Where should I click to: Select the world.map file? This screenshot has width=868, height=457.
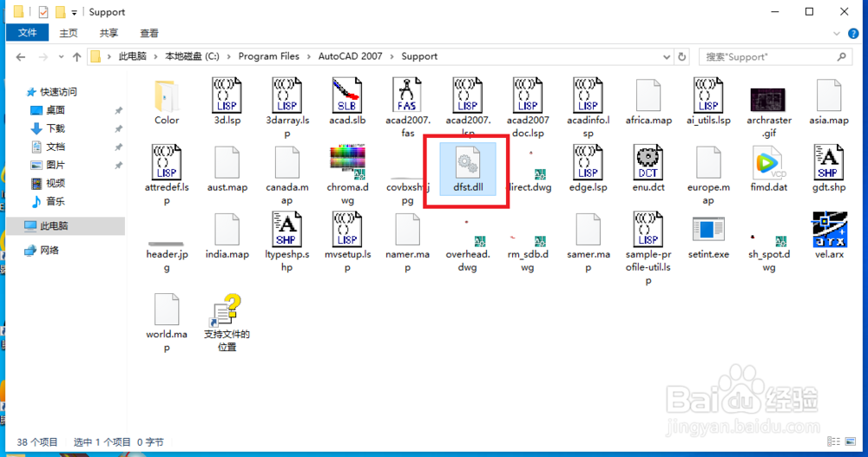[x=167, y=323]
